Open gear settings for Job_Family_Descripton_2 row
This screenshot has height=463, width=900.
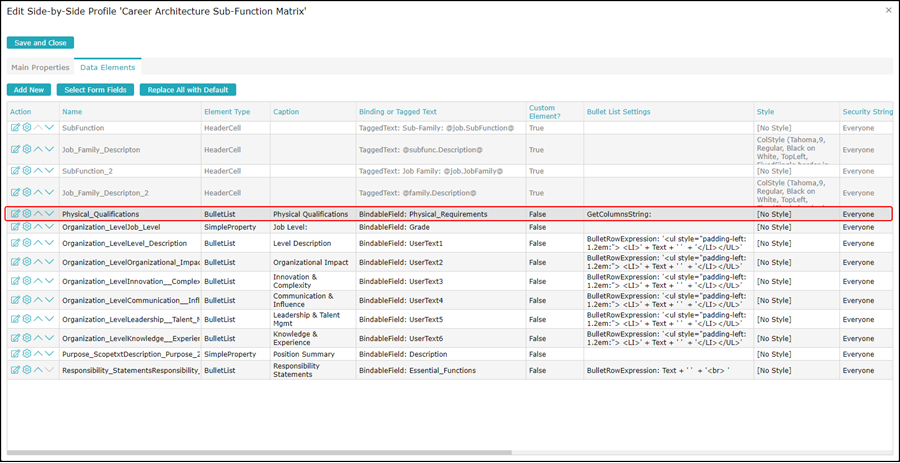27,192
